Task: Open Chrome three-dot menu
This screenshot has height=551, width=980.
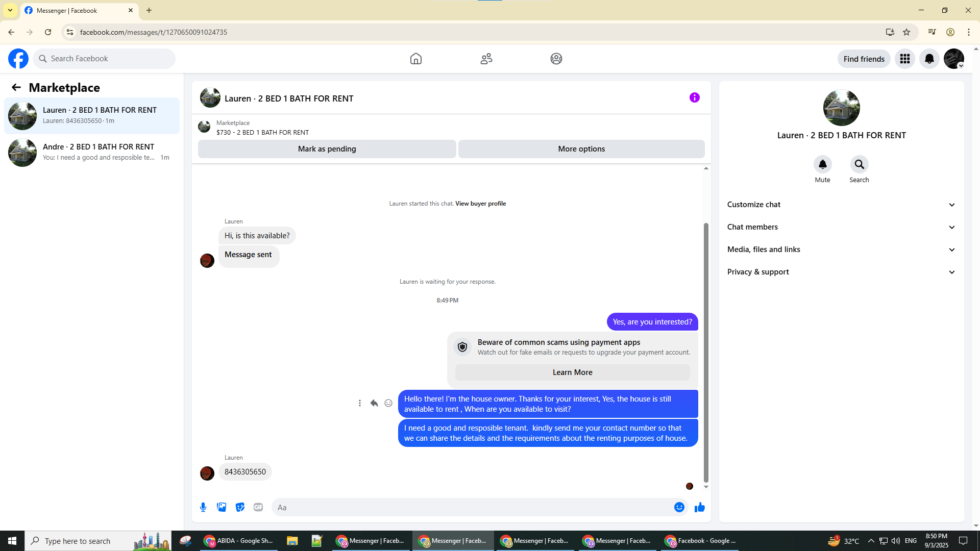Action: (969, 32)
